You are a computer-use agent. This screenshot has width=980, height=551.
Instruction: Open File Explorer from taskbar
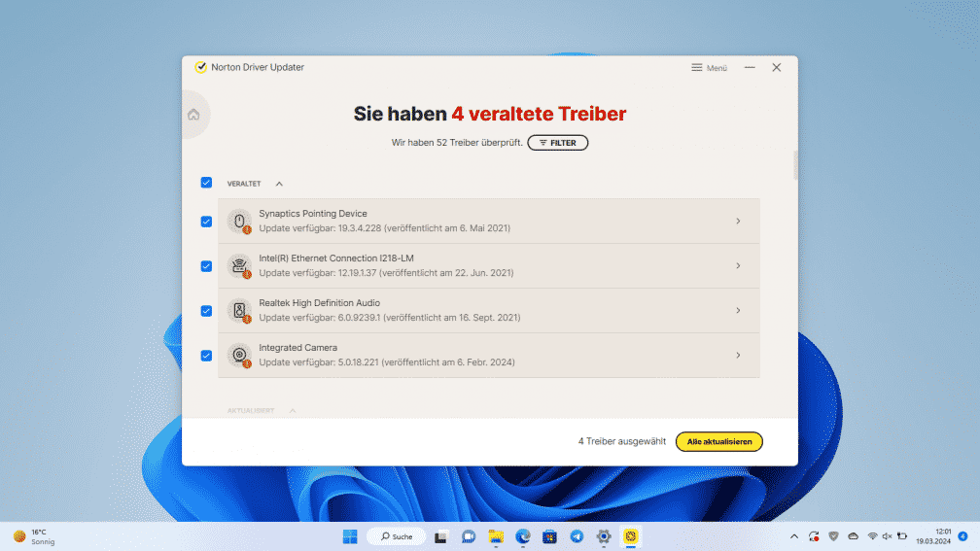point(496,536)
